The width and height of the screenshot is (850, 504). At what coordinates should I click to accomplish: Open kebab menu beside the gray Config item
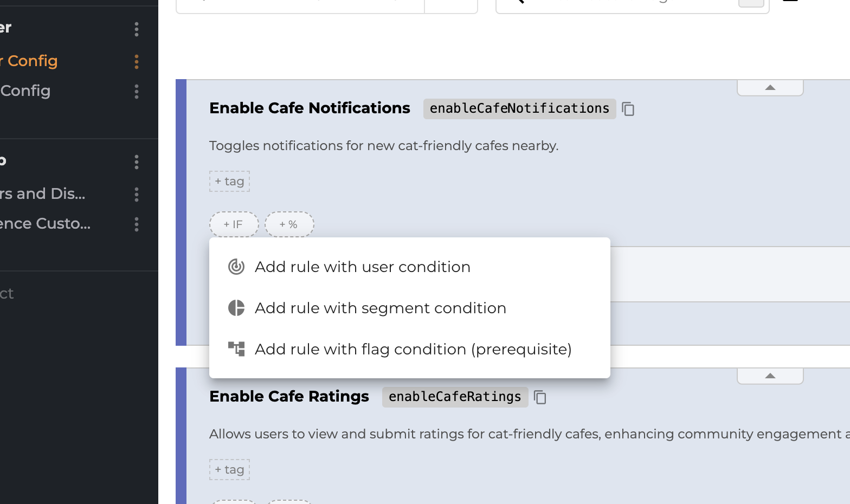pyautogui.click(x=137, y=92)
